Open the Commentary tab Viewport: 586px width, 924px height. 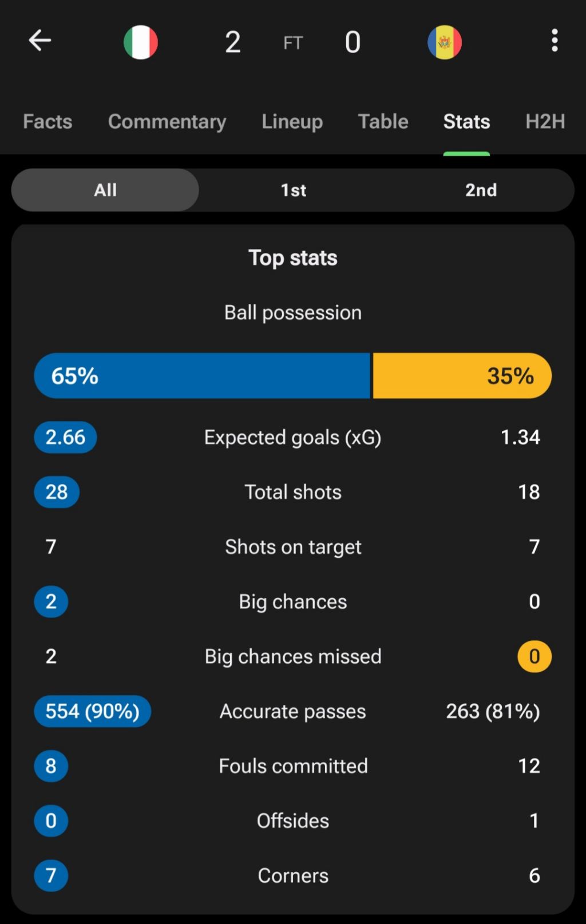(x=167, y=121)
